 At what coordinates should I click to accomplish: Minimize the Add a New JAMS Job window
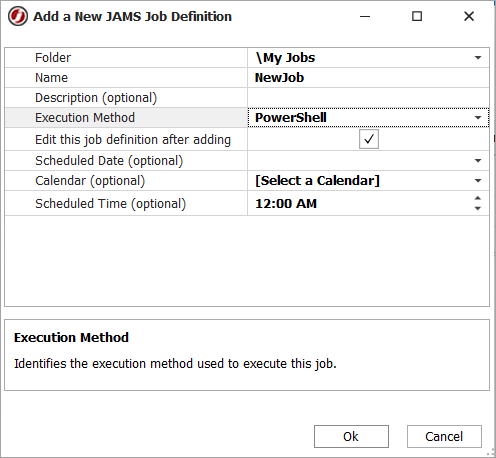pos(365,16)
